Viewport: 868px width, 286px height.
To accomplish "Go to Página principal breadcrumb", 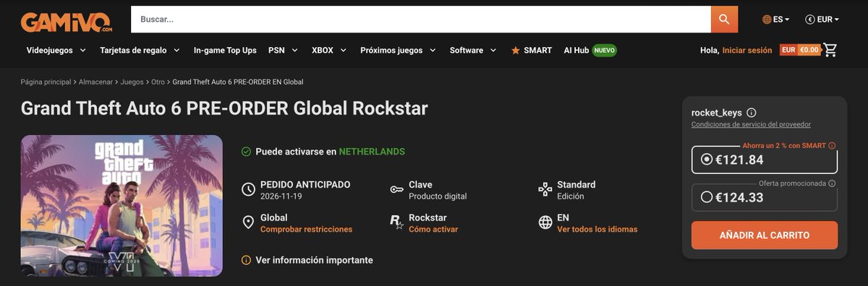I will point(46,82).
